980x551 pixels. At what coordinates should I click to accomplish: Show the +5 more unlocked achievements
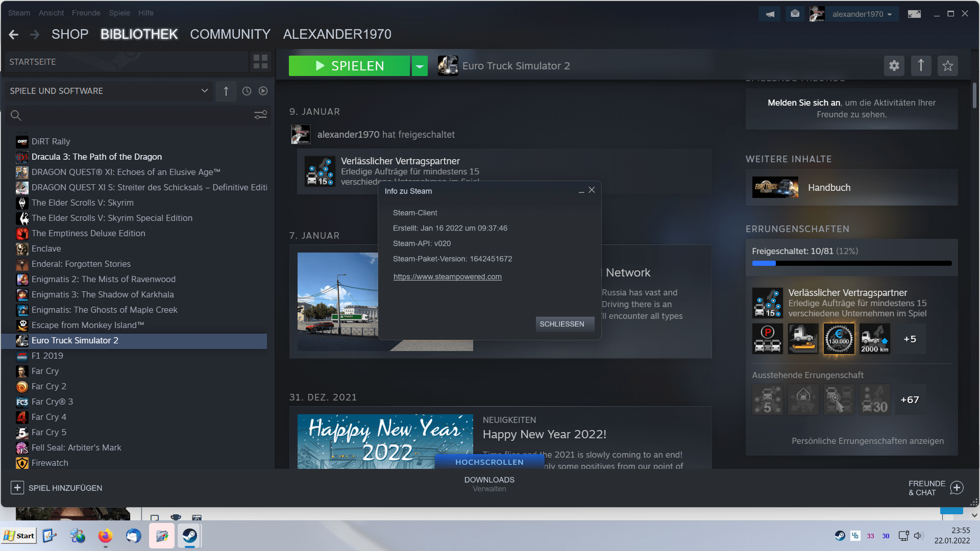(x=910, y=339)
